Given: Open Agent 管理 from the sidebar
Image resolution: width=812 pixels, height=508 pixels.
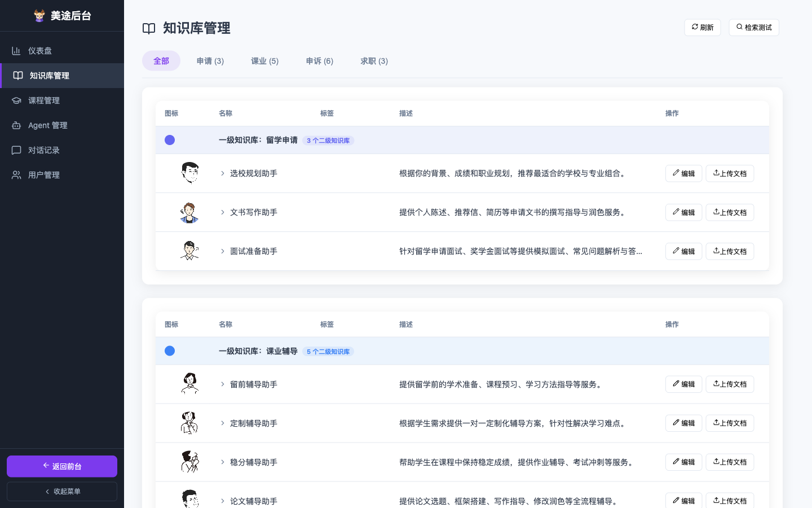Looking at the screenshot, I should (62, 125).
